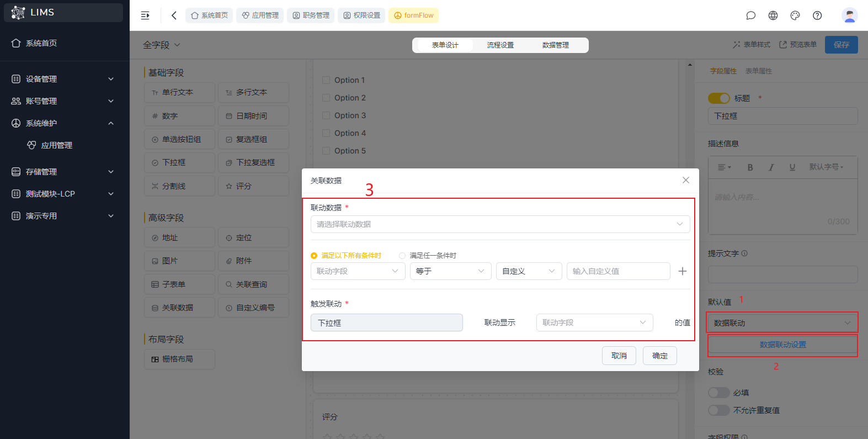Open the 职务管理 page tab
Image resolution: width=868 pixels, height=439 pixels.
coord(311,15)
